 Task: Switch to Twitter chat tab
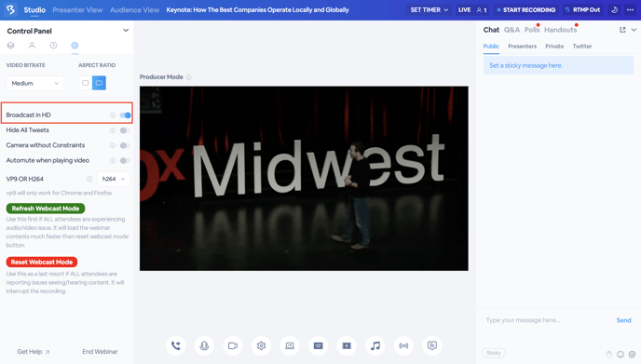582,47
